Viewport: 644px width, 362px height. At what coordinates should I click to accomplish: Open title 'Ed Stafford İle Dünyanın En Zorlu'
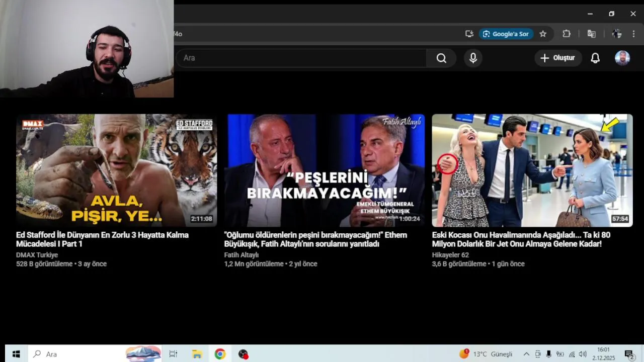pyautogui.click(x=102, y=239)
